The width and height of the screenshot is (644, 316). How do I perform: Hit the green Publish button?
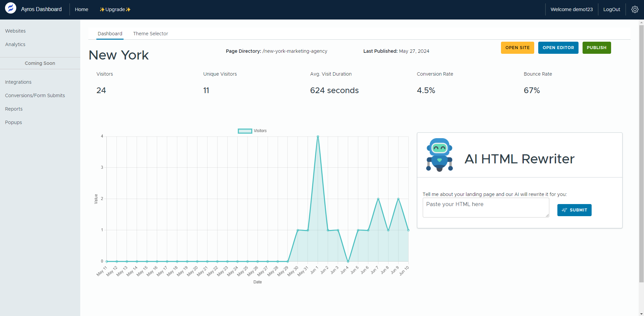(596, 48)
